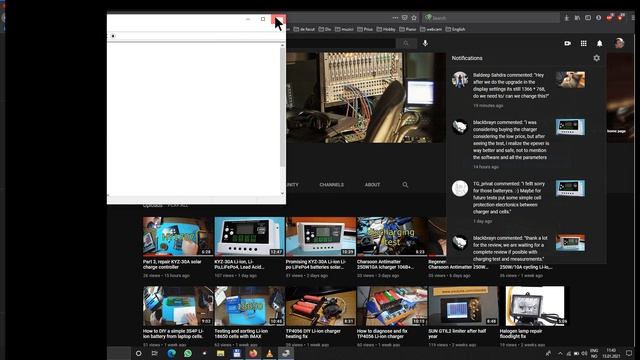Click the volume icon in system tray
The height and width of the screenshot is (360, 640).
(584, 353)
